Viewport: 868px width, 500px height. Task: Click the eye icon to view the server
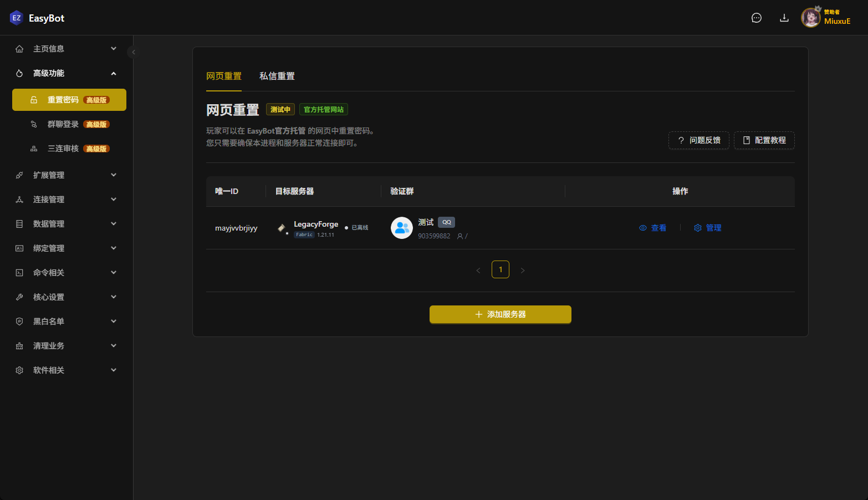click(643, 228)
